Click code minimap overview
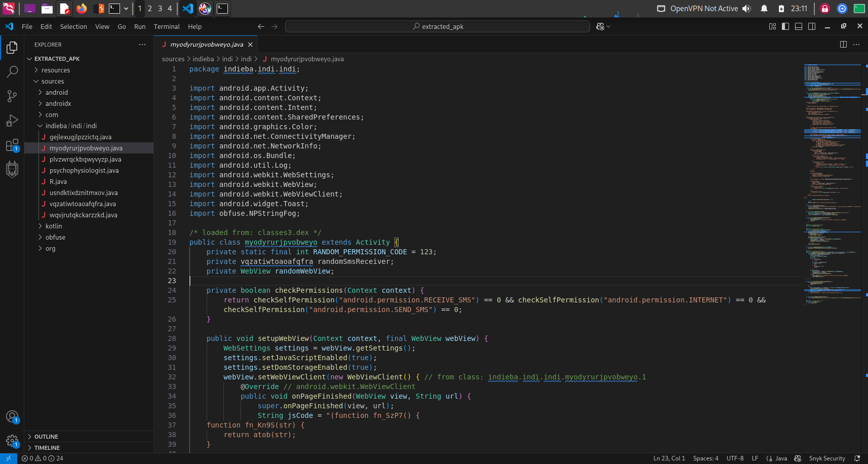Image resolution: width=868 pixels, height=464 pixels. click(832, 185)
